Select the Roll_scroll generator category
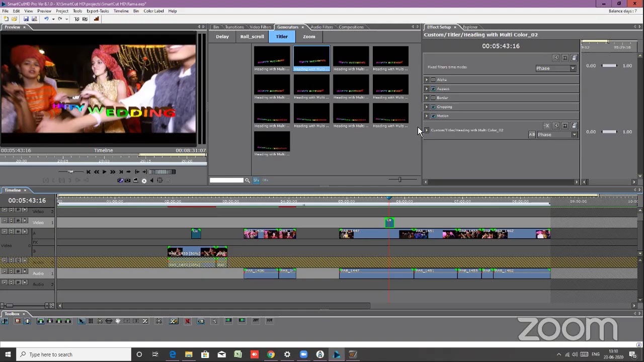 tap(252, 37)
